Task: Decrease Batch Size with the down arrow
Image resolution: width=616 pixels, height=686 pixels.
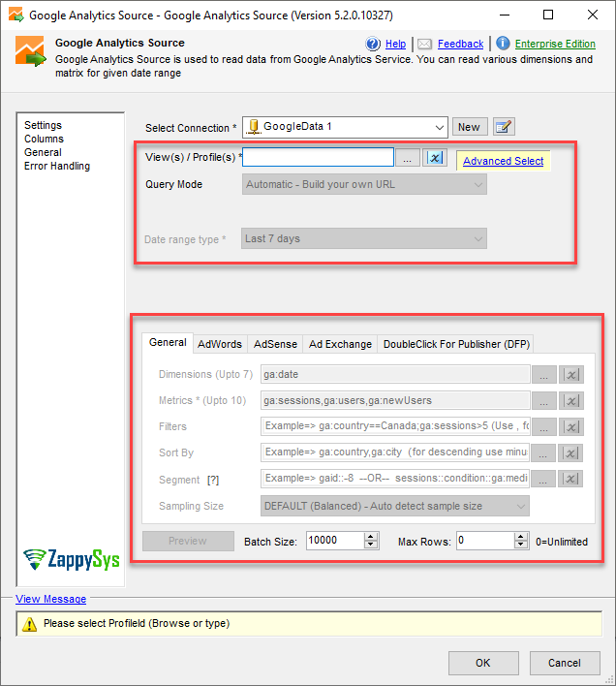Action: [371, 545]
